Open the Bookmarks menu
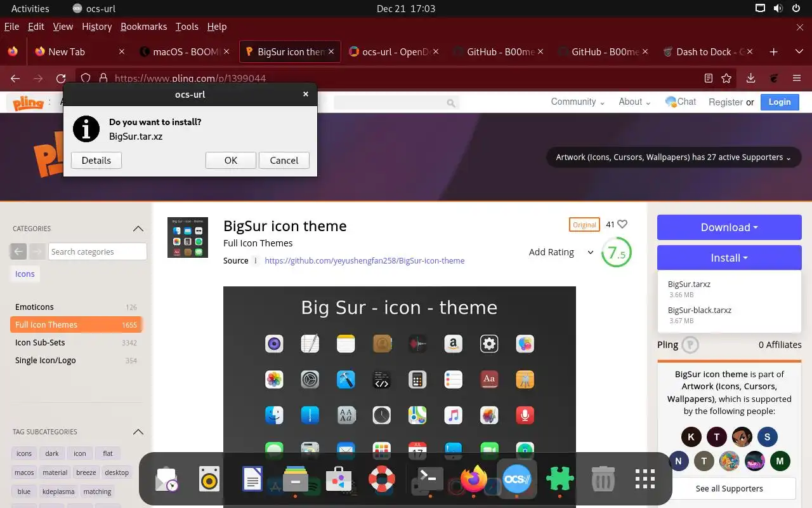The height and width of the screenshot is (508, 812). point(143,27)
